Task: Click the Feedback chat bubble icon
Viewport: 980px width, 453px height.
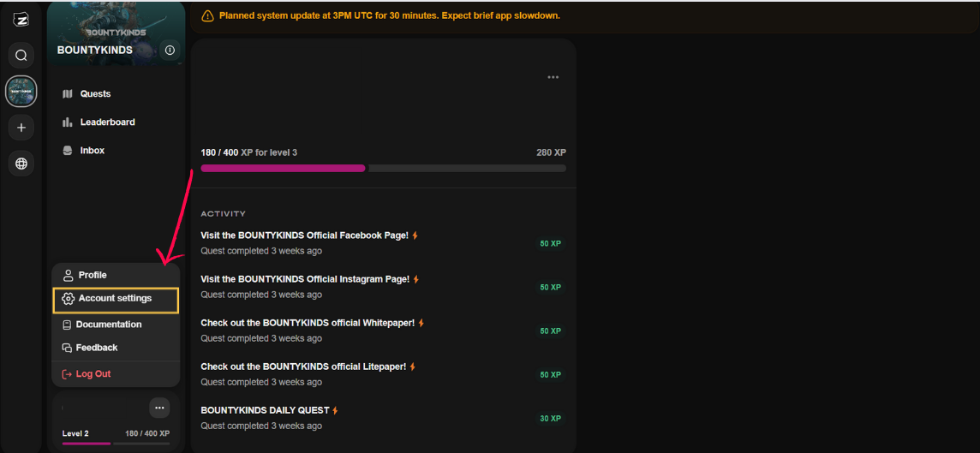Action: click(x=67, y=348)
